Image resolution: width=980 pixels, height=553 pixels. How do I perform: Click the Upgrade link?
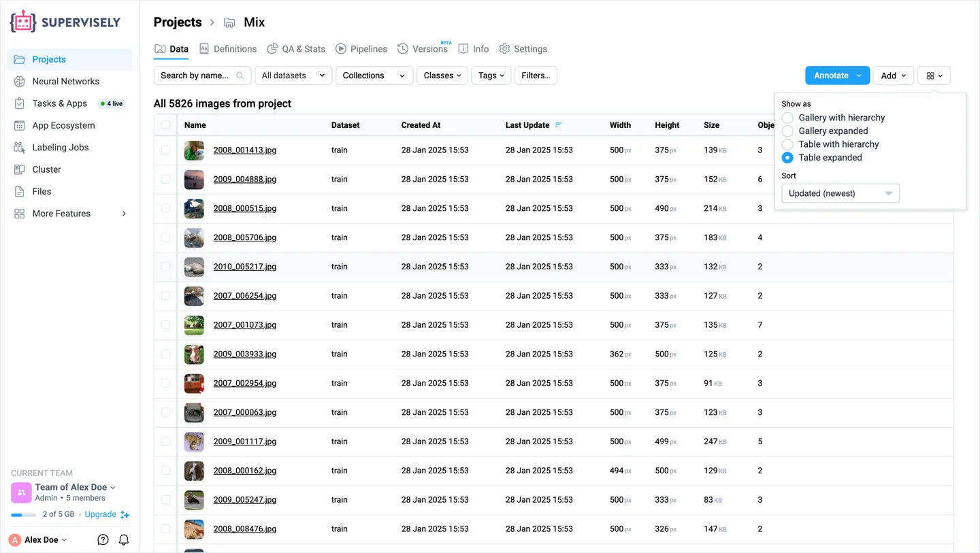(101, 515)
